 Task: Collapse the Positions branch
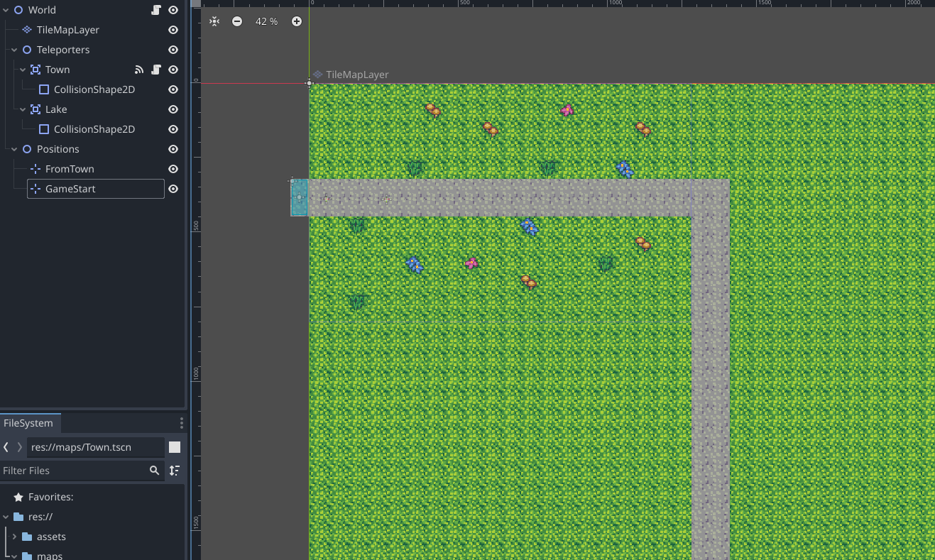(x=14, y=149)
